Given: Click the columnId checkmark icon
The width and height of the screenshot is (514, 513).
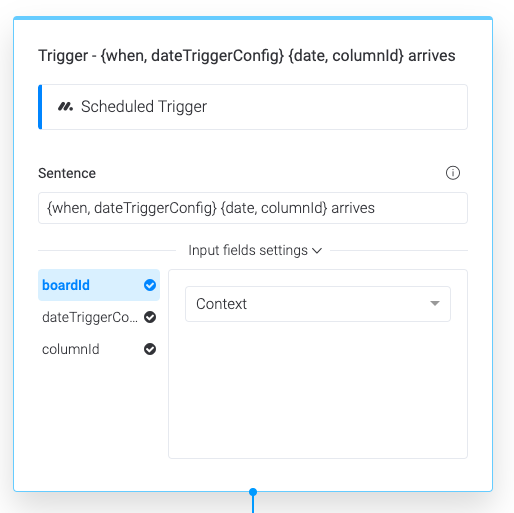Looking at the screenshot, I should (150, 349).
